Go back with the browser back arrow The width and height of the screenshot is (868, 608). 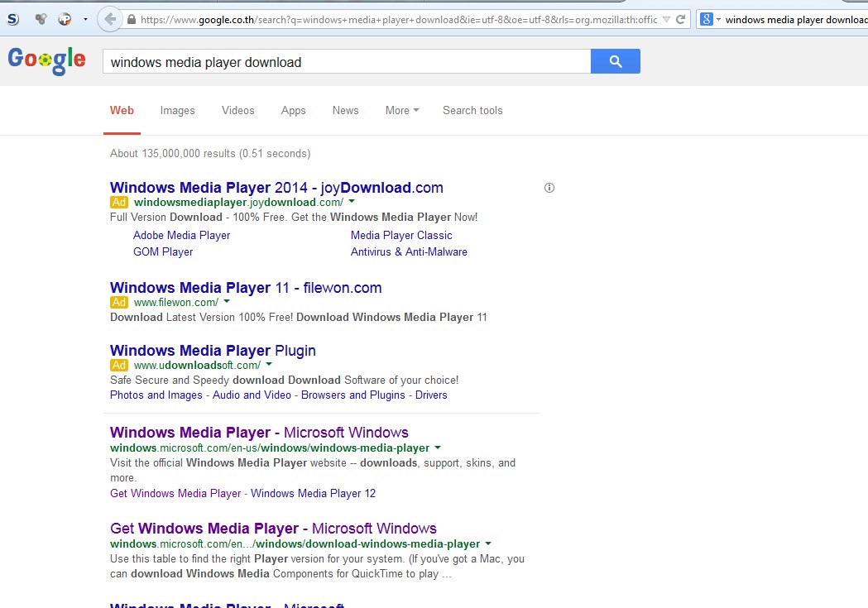pyautogui.click(x=109, y=19)
